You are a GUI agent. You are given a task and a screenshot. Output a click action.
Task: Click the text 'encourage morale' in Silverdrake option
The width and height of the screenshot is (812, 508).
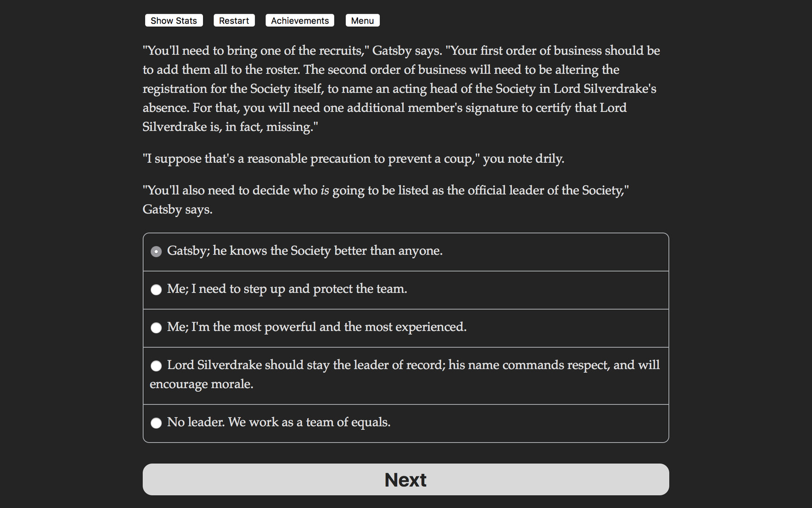(x=201, y=384)
